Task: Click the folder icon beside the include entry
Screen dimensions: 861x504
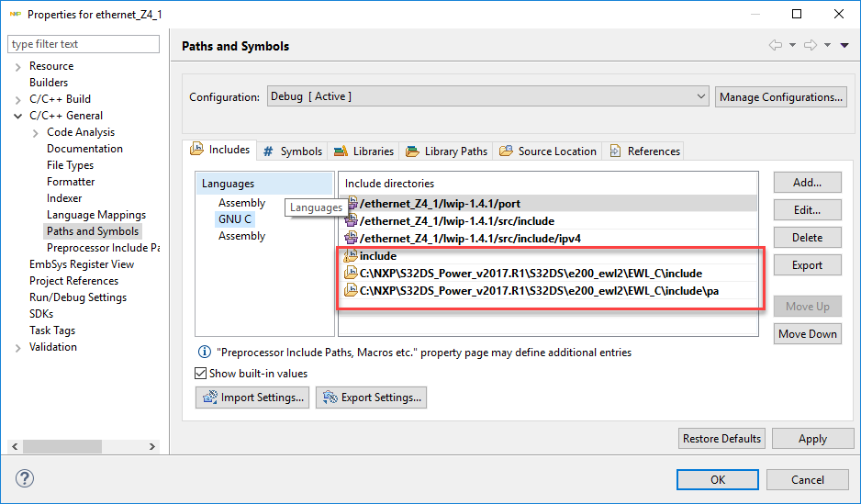Action: 352,256
